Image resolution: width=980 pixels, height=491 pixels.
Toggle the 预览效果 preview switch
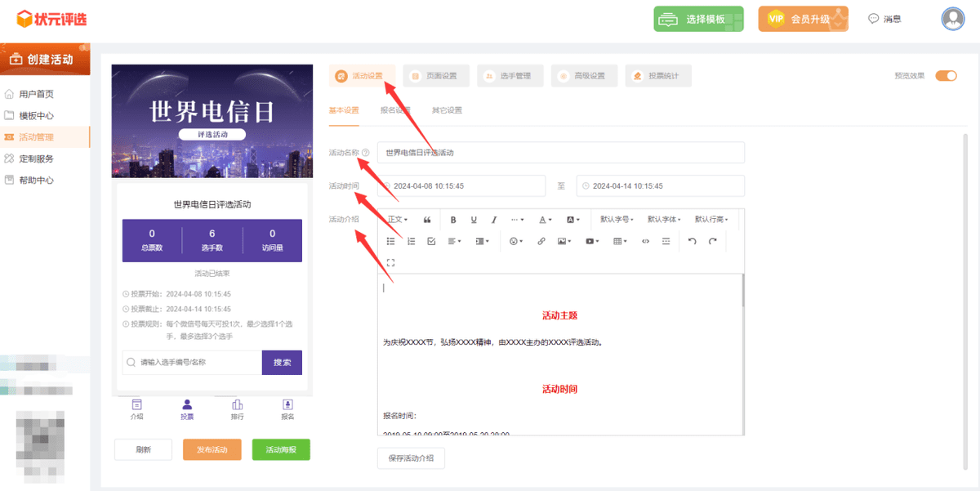pyautogui.click(x=946, y=74)
